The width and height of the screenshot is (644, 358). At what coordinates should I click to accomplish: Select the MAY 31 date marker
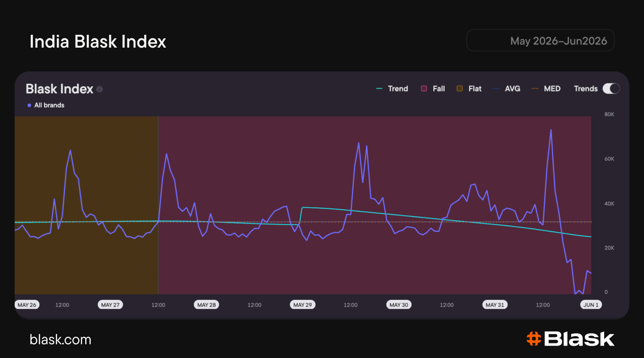495,305
